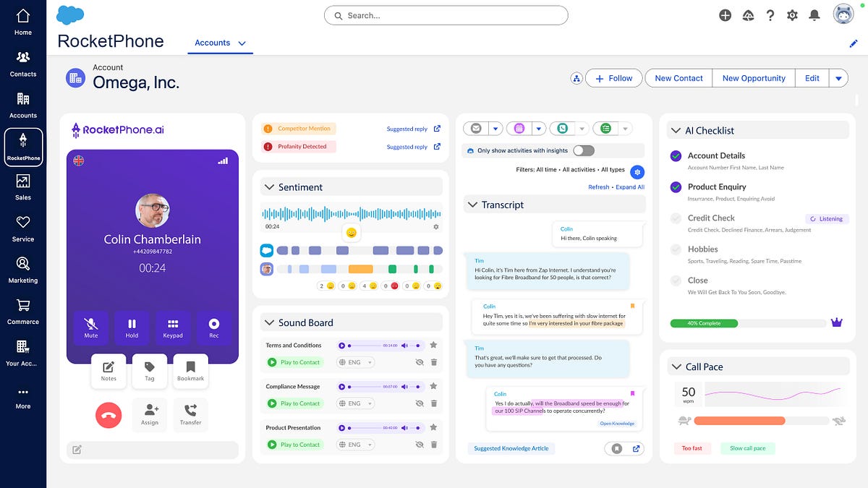The image size is (868, 488).
Task: Toggle visibility of Compliance Message sound
Action: click(419, 403)
